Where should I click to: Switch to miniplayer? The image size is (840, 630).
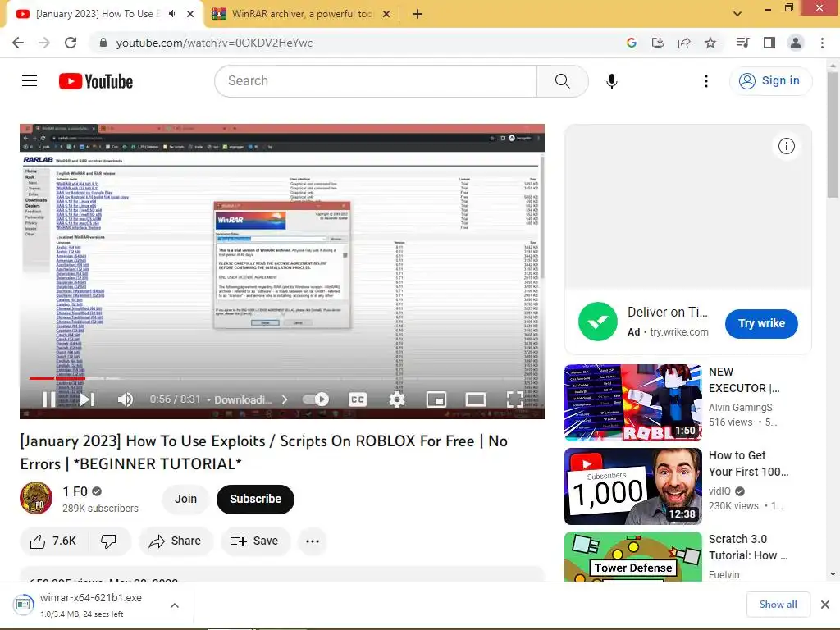coord(436,399)
